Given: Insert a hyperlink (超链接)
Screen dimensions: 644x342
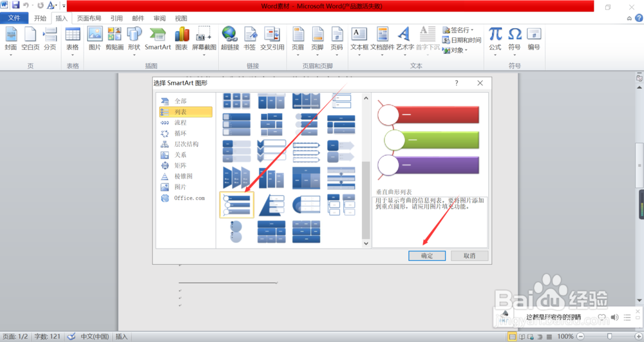Looking at the screenshot, I should (230, 39).
